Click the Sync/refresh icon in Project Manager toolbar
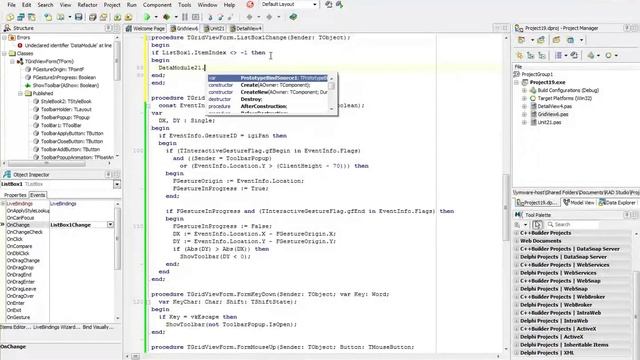The height and width of the screenshot is (360, 640). (574, 56)
